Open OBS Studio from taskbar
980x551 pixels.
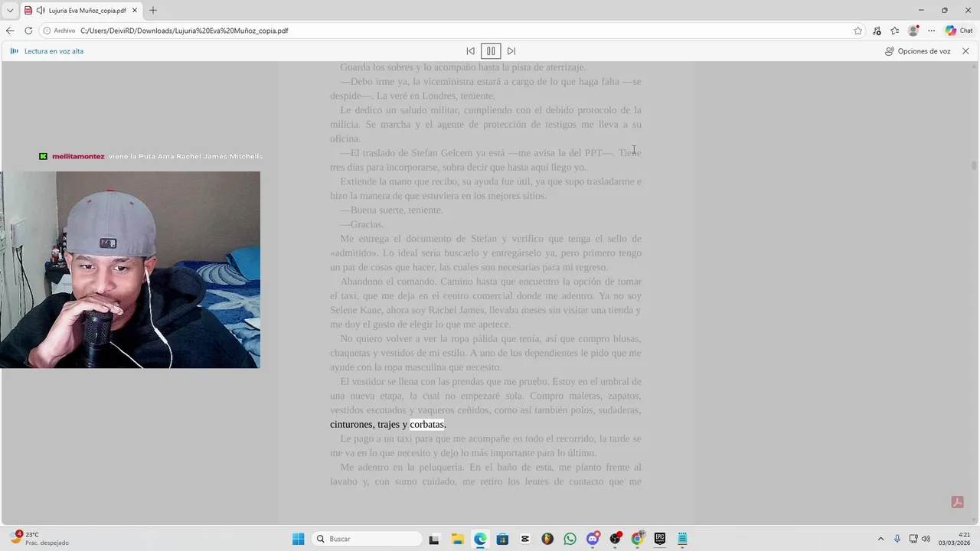tap(615, 539)
